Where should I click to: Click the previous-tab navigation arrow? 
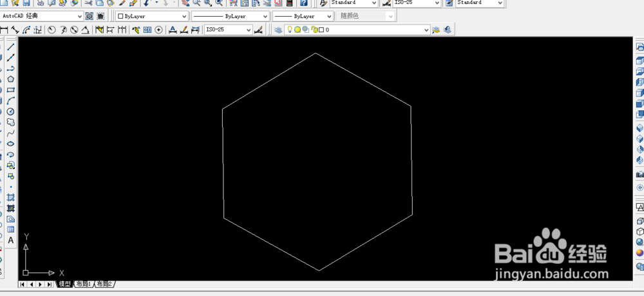tap(31, 284)
